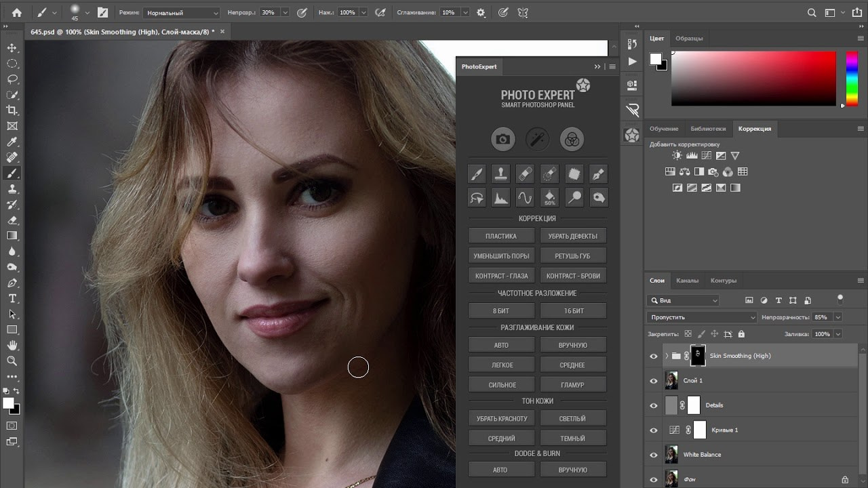Select the Horizontal Type tool
Screen dimensions: 868x488
coord(12,298)
